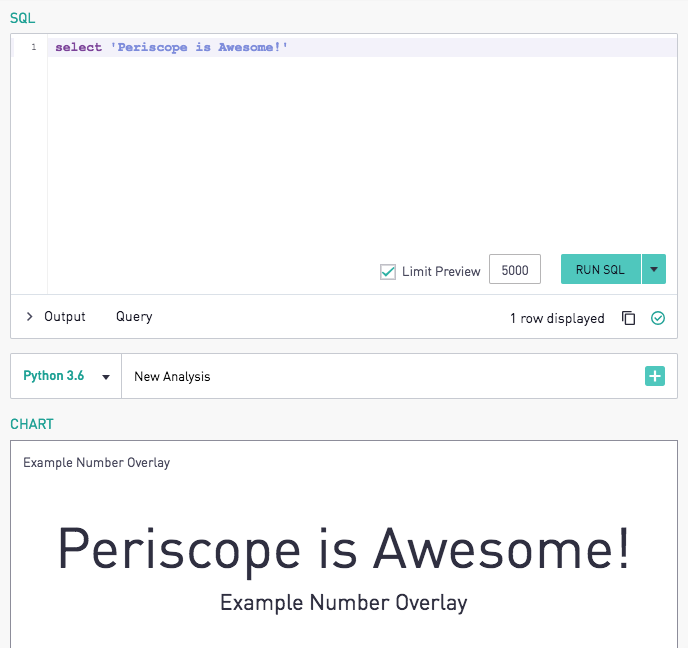Click the 'Example Number Overlay' caption below value

pyautogui.click(x=344, y=603)
